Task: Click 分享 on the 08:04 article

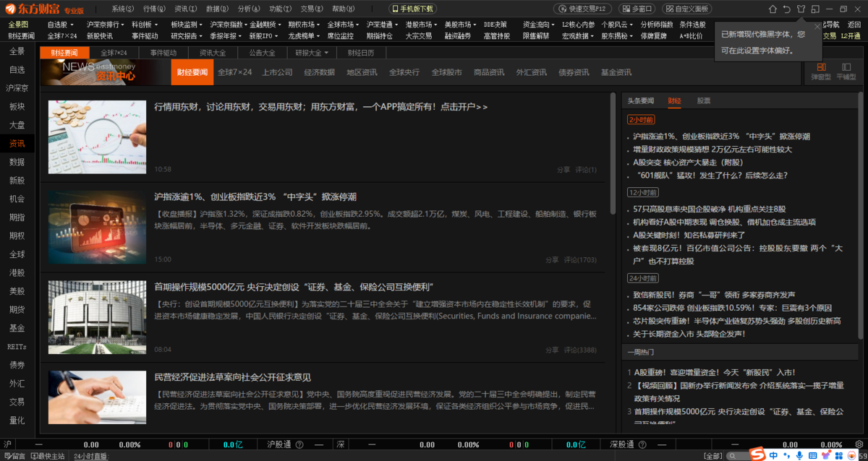Action: click(552, 350)
